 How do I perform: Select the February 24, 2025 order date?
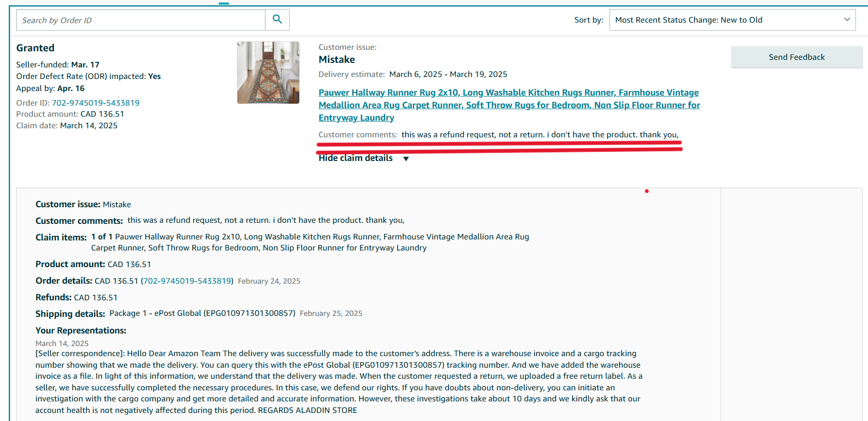pos(269,281)
